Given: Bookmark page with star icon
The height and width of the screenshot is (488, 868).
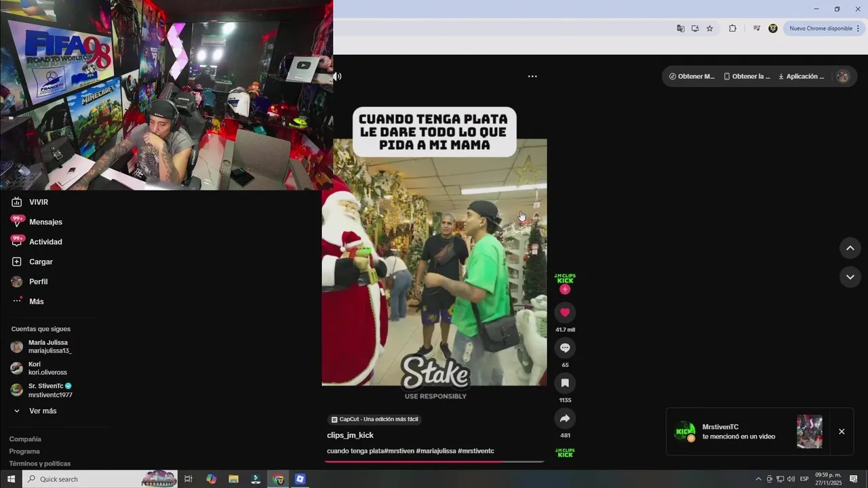Looking at the screenshot, I should click(710, 28).
